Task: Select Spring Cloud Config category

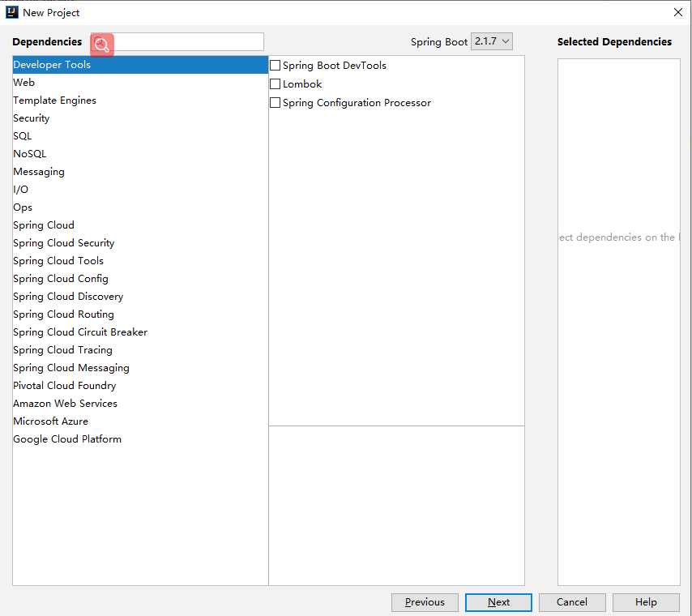Action: [x=140, y=279]
